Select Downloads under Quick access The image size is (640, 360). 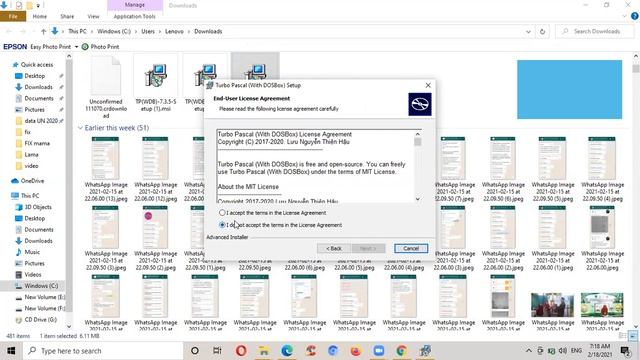tap(38, 87)
